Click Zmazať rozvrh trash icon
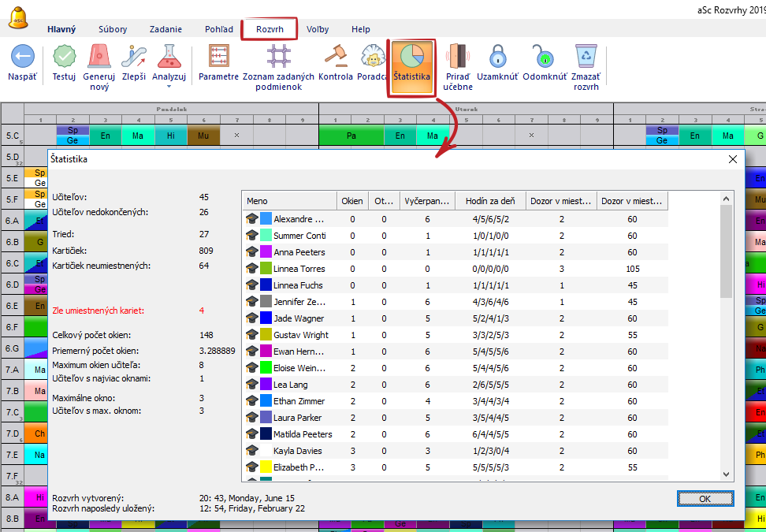 click(585, 58)
